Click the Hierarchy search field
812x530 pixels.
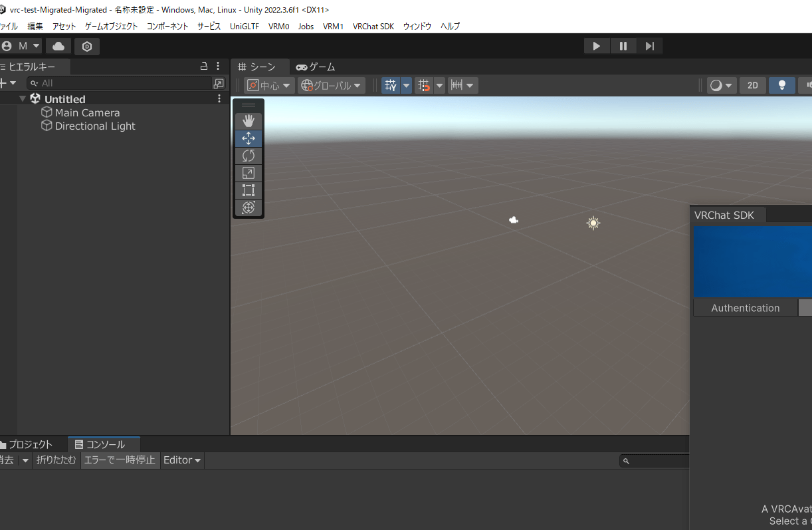click(120, 83)
